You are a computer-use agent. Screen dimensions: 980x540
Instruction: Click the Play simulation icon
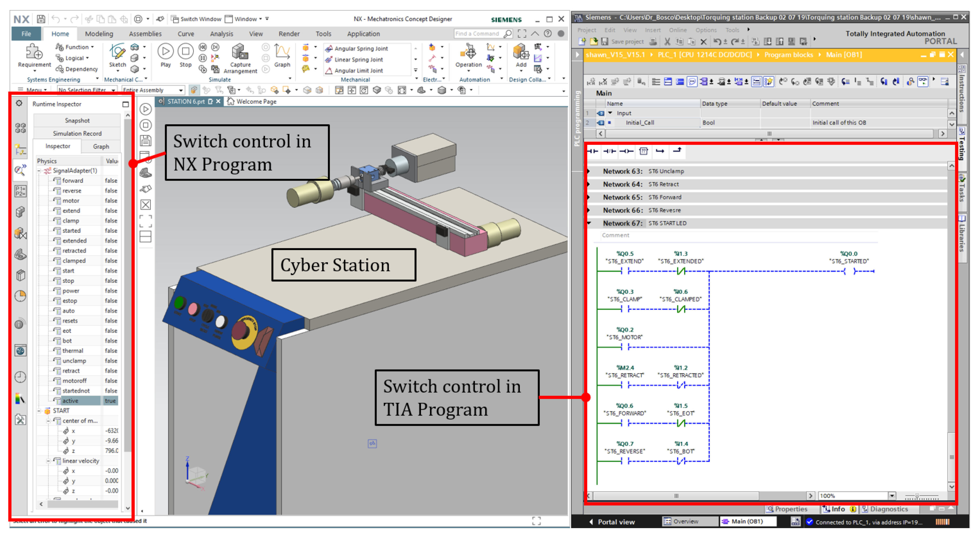[165, 52]
